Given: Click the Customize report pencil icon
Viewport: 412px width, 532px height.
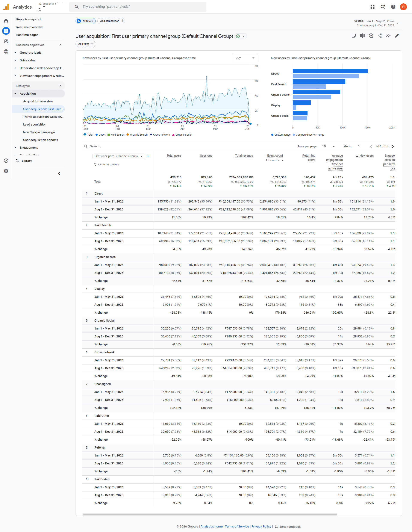Looking at the screenshot, I should (397, 36).
